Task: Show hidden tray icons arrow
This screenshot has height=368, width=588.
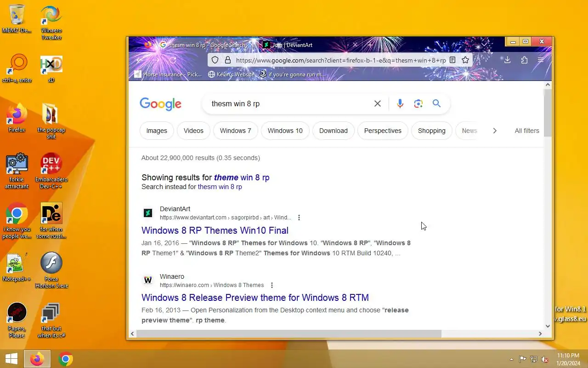Action: 511,359
